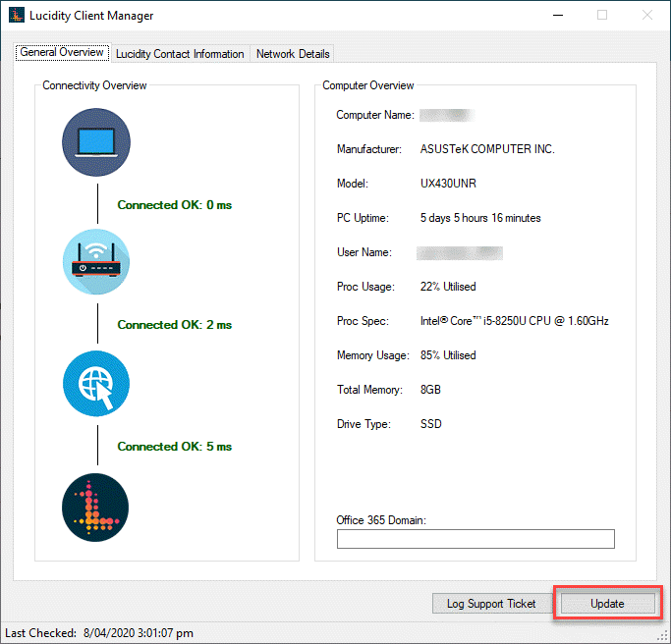Viewport: 671px width, 644px height.
Task: Minimize the Lucidity Client Manager window
Action: [x=558, y=15]
